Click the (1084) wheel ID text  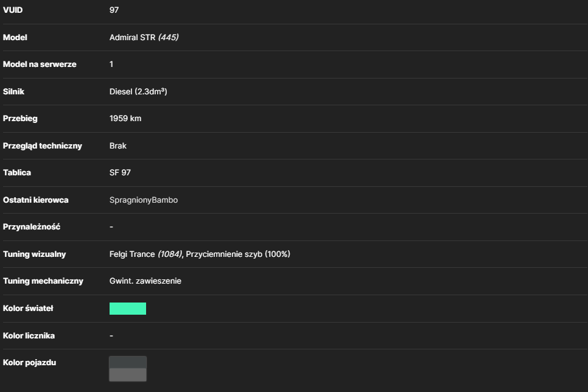pyautogui.click(x=170, y=254)
